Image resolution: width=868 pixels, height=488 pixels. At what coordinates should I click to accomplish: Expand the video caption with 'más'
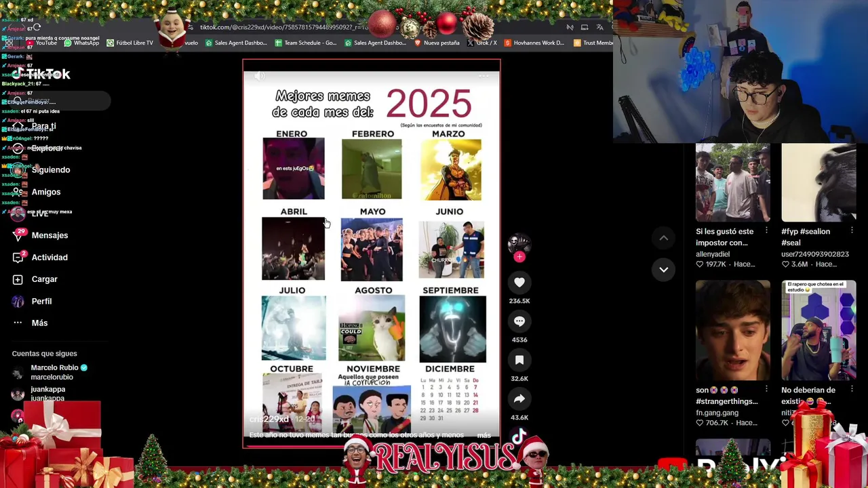[x=484, y=435]
